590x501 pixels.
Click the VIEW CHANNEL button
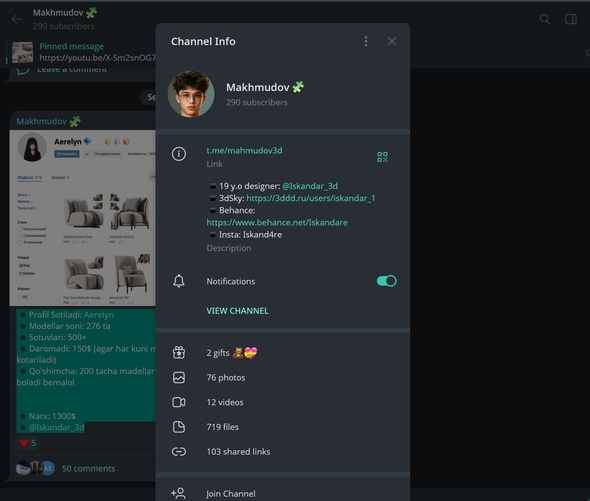(237, 311)
